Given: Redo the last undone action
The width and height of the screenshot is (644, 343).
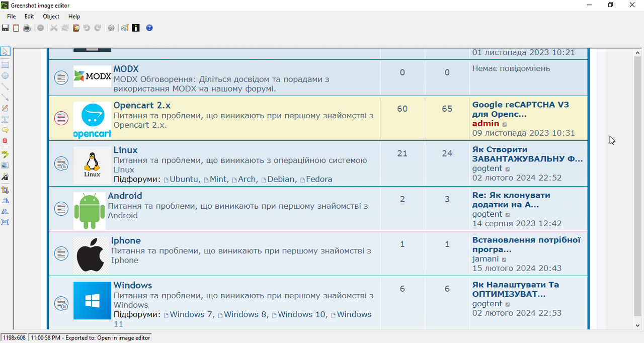Looking at the screenshot, I should pos(98,28).
